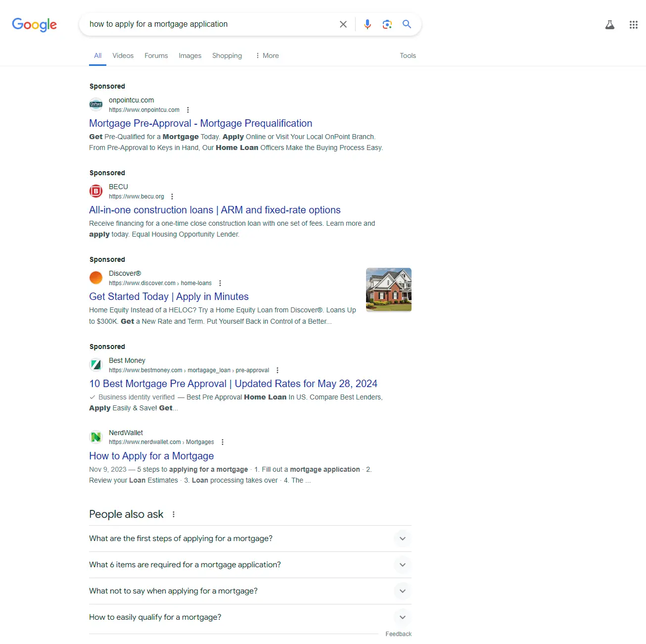Click the Discover orange favicon
Viewport: 646px width, 644px height.
coord(96,278)
